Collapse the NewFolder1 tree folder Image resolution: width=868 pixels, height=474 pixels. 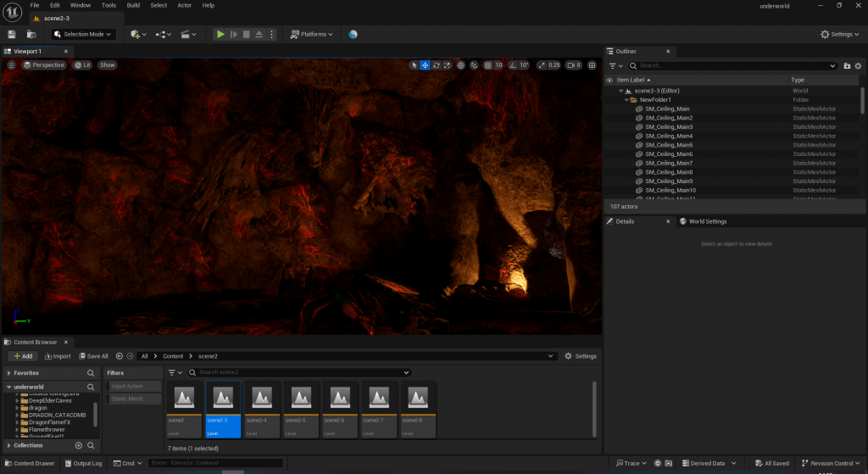pyautogui.click(x=626, y=100)
